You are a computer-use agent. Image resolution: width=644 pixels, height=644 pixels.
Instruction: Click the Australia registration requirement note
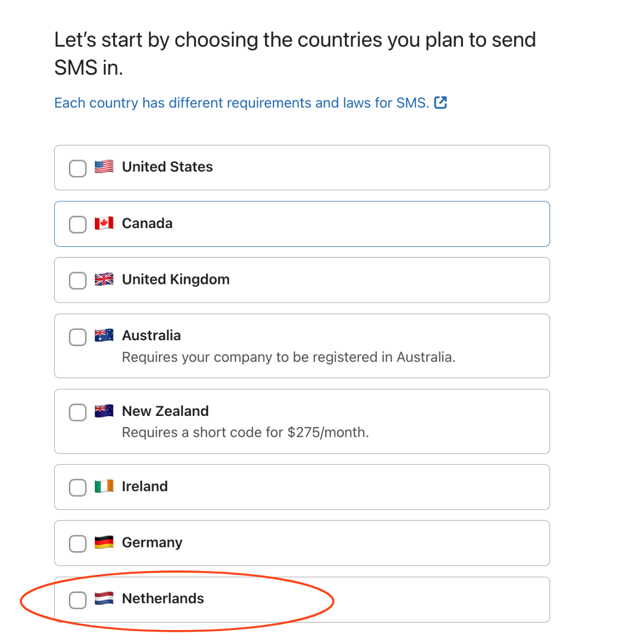(288, 357)
